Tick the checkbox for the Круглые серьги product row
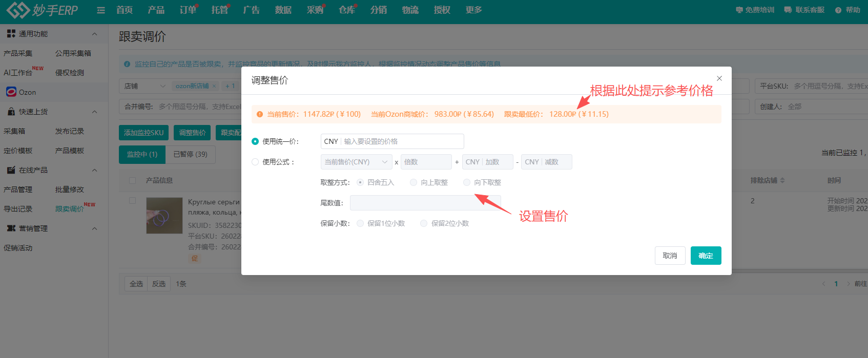This screenshot has height=358, width=868. (x=133, y=201)
